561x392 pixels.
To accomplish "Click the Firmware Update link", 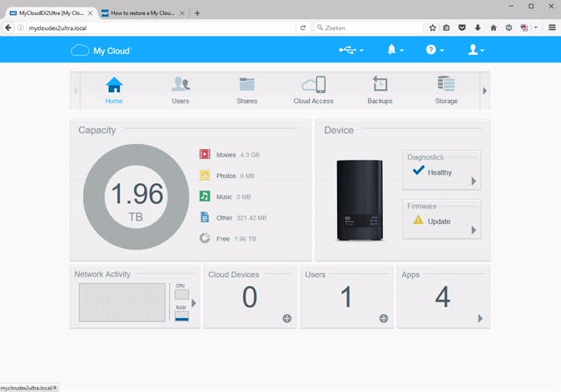I will pos(439,221).
